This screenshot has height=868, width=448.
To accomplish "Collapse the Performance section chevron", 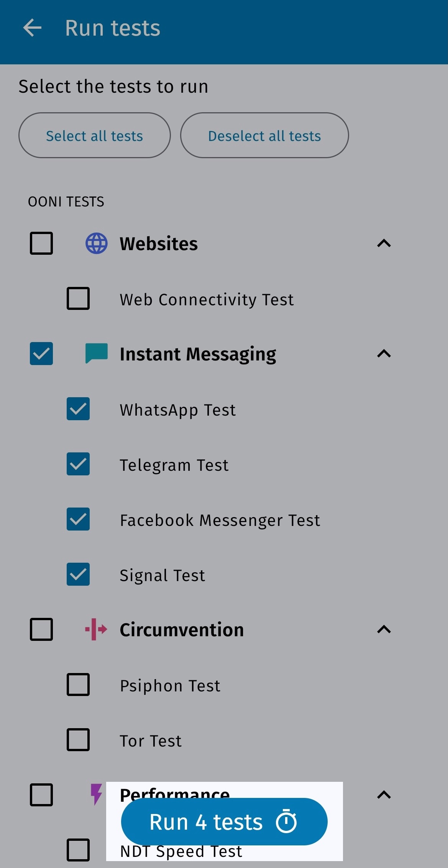I will point(384,795).
